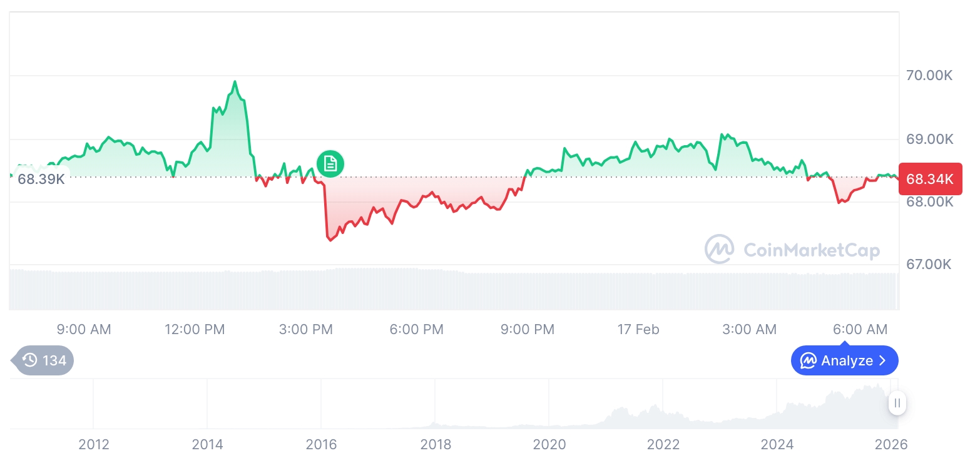Click the 67.00K price axis label
Screen dimensions: 980x458
click(929, 265)
